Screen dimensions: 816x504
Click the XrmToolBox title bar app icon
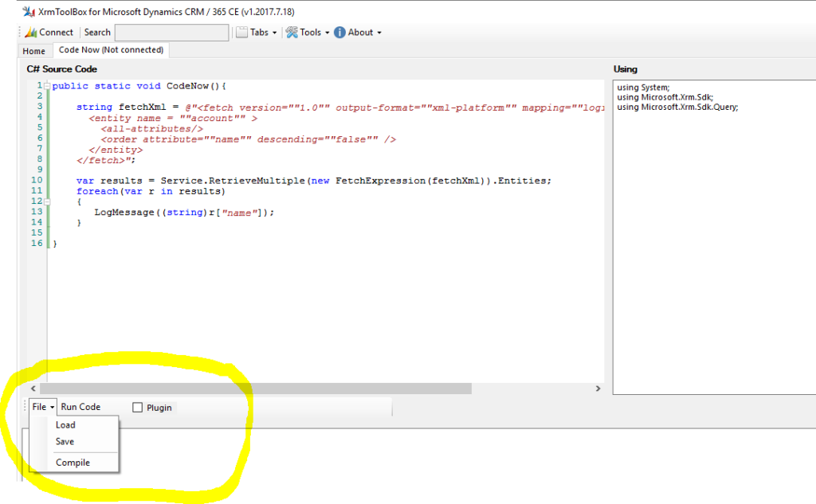point(29,11)
